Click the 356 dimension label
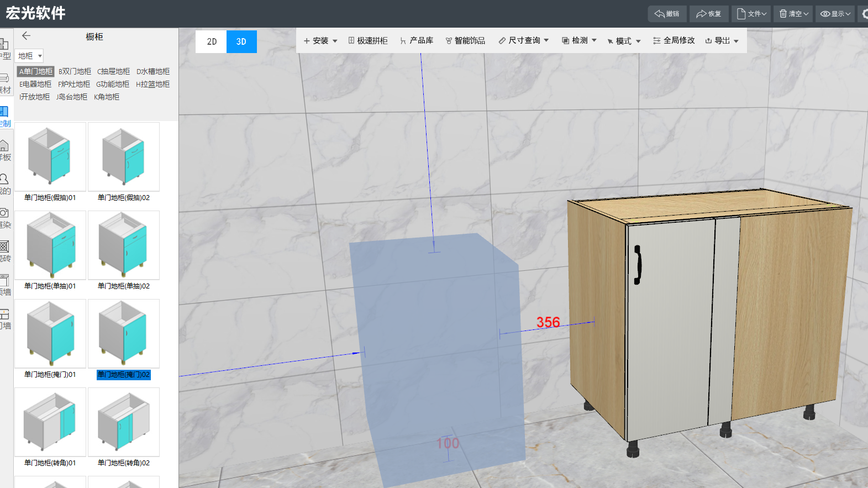This screenshot has width=868, height=488. pos(548,322)
